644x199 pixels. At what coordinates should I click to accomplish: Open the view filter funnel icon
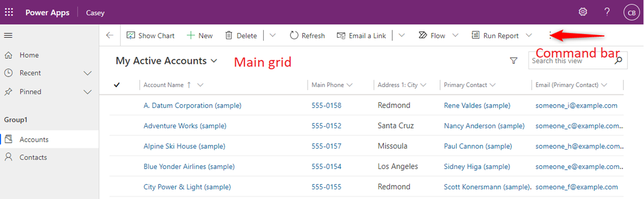[513, 61]
